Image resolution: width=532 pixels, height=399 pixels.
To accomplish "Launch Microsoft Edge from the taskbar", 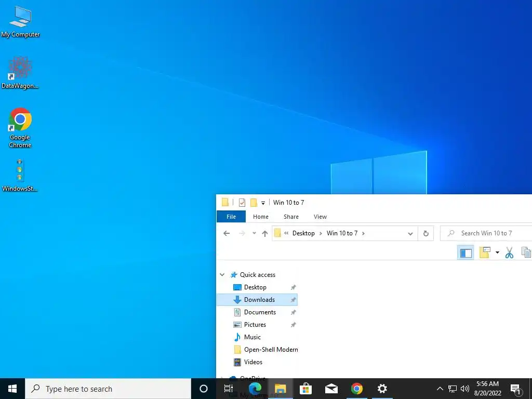I will [x=255, y=389].
